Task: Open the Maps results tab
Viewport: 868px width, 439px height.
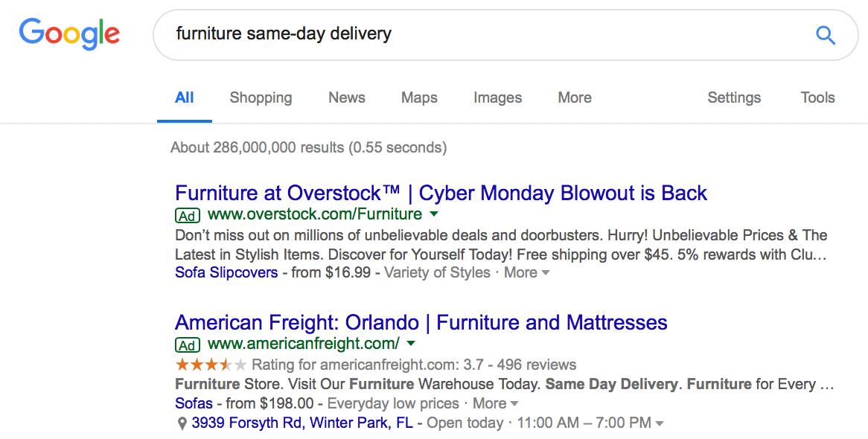Action: pyautogui.click(x=419, y=97)
